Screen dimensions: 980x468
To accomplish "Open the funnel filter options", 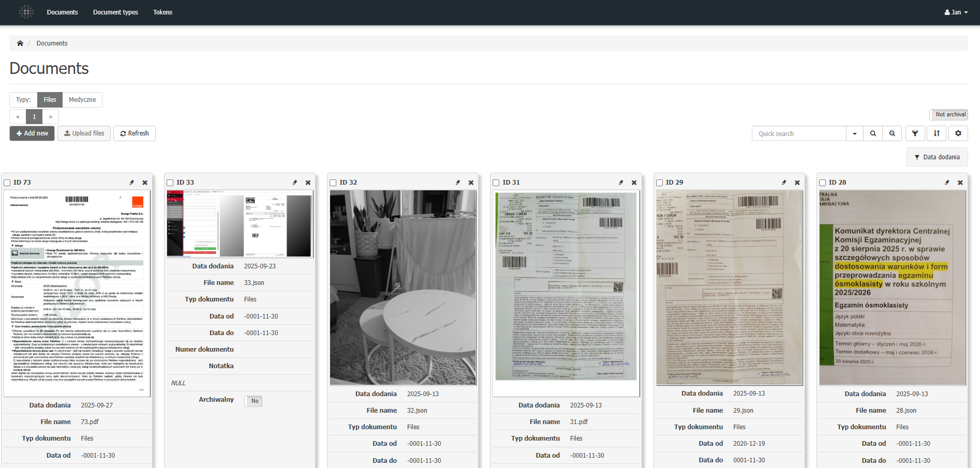I will click(x=915, y=133).
